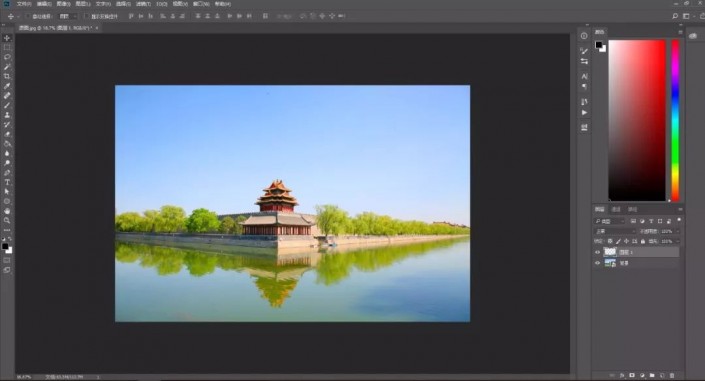This screenshot has height=381, width=705.
Task: Select the History Brush tool
Action: (7, 125)
